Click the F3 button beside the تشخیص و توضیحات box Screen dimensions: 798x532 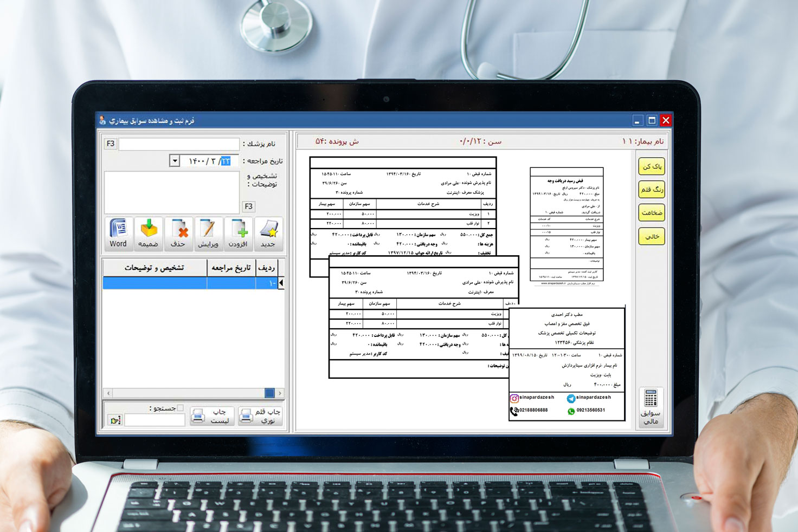click(x=248, y=206)
